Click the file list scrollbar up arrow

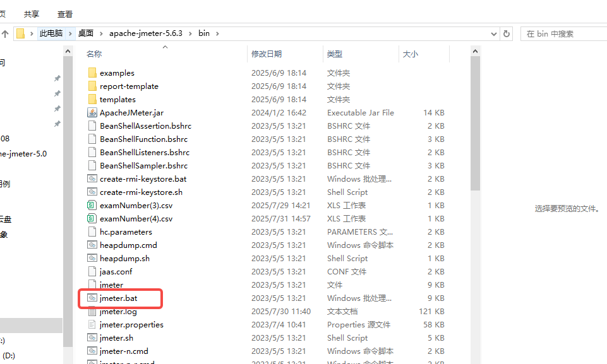(x=476, y=51)
